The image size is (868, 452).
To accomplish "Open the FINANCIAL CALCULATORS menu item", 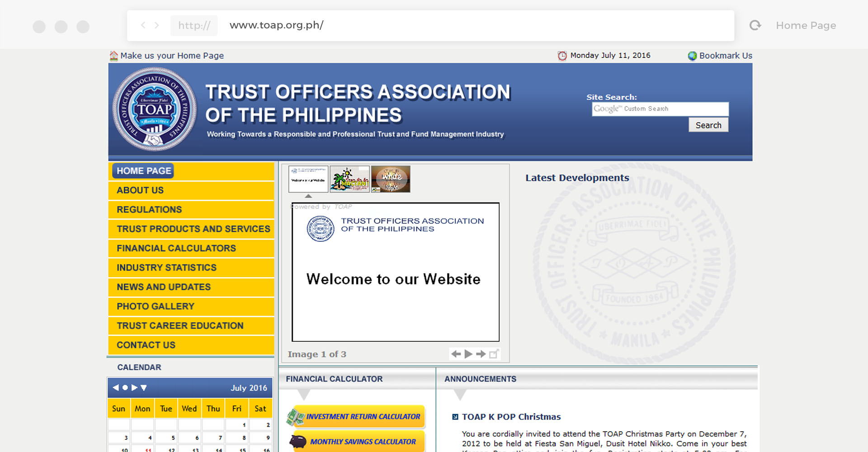I will (191, 248).
